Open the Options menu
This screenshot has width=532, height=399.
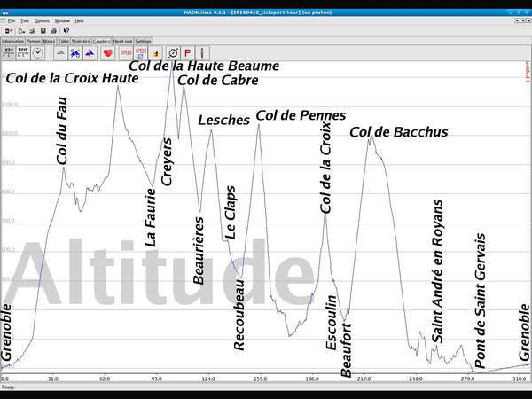click(x=42, y=20)
